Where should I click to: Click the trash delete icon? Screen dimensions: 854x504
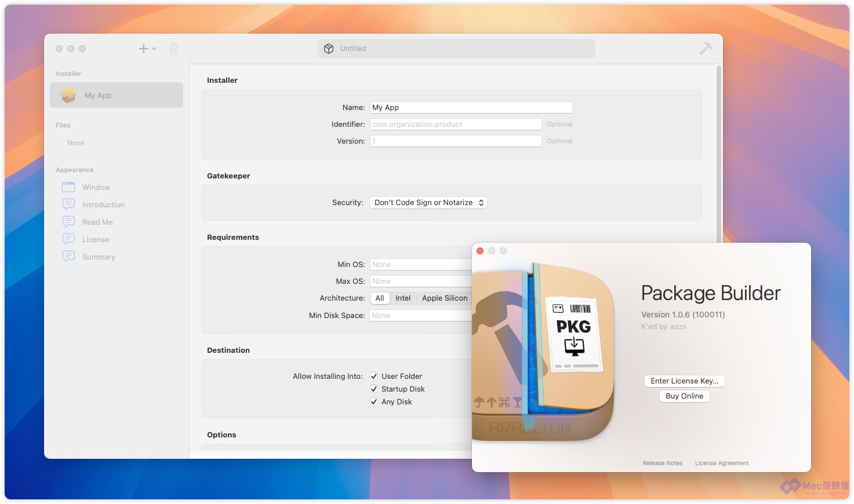coord(173,49)
